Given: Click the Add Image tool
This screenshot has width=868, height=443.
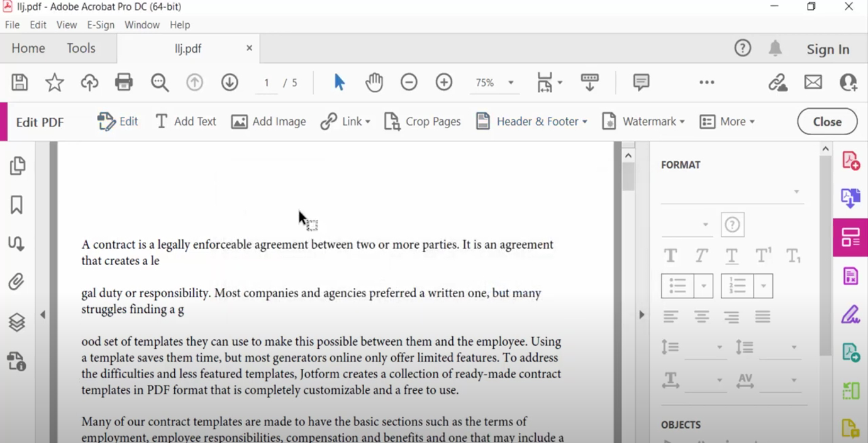Looking at the screenshot, I should [x=269, y=121].
